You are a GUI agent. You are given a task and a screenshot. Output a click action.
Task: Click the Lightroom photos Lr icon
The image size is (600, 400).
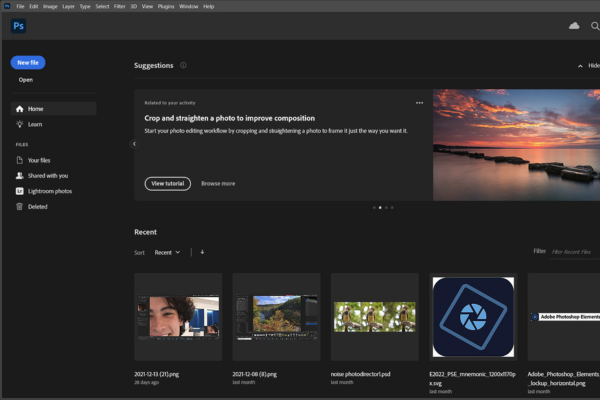20,191
